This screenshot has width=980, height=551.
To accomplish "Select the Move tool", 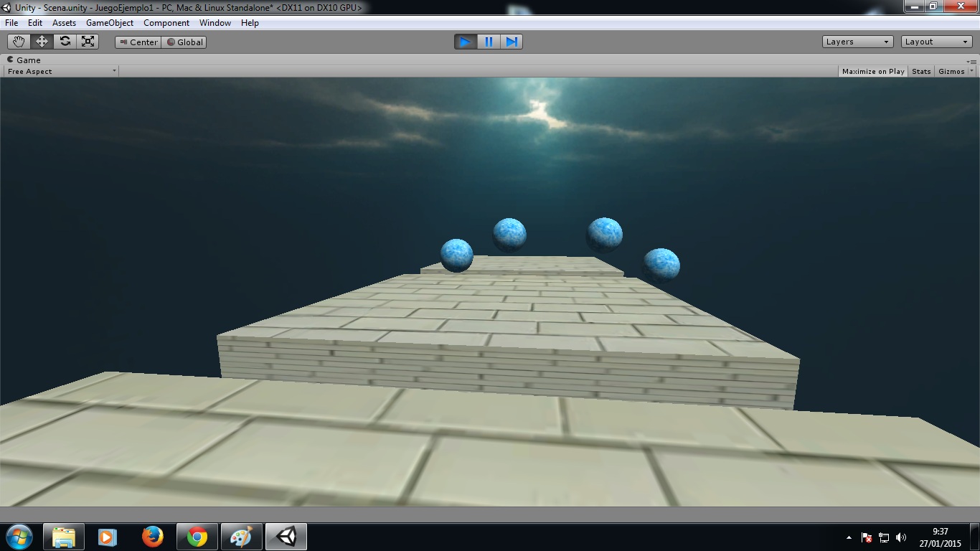I will [x=42, y=42].
